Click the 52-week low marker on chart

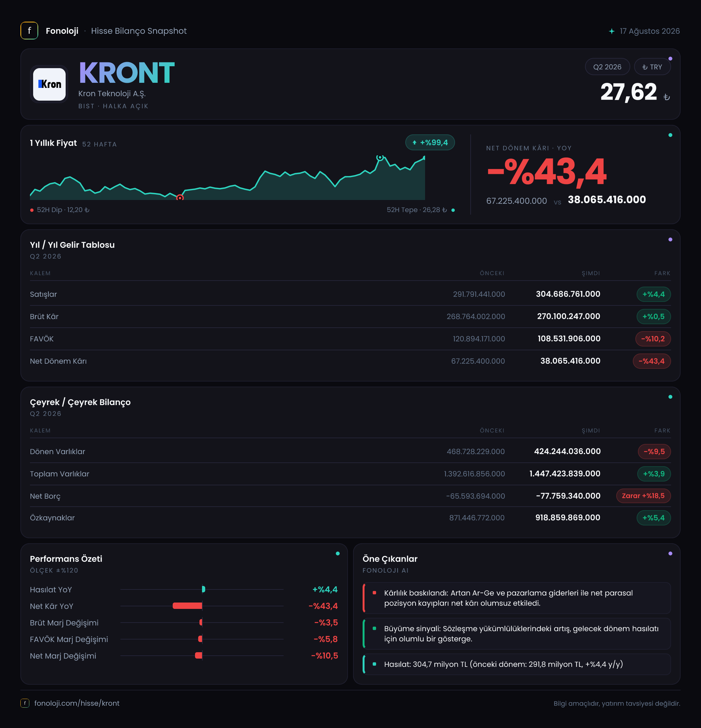tap(179, 197)
